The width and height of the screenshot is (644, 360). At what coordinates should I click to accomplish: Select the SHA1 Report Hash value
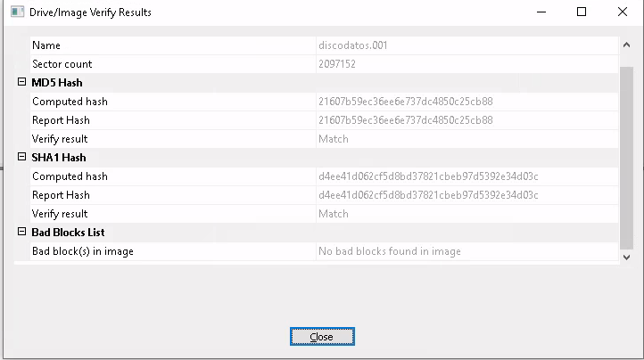click(428, 195)
